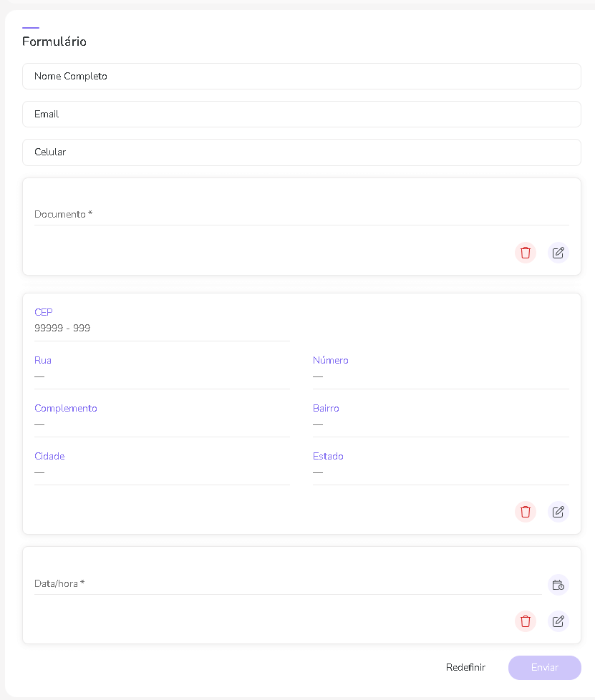Viewport: 595px width, 700px height.
Task: Select the Estado field
Action: click(440, 472)
